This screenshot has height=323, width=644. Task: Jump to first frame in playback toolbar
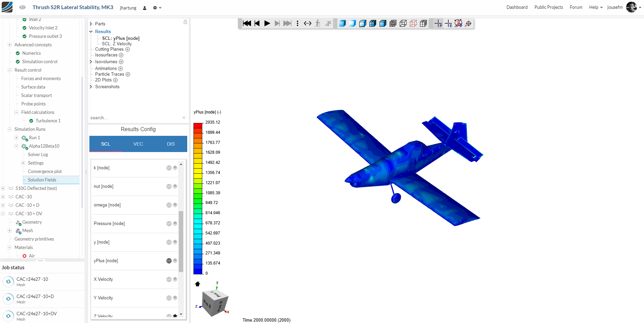(x=247, y=23)
